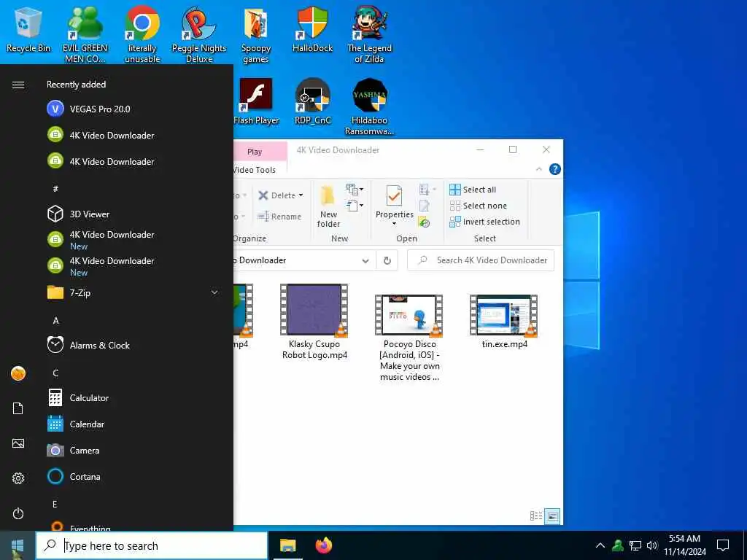This screenshot has height=560, width=747.
Task: Click the Explorer help question mark icon
Action: point(555,169)
